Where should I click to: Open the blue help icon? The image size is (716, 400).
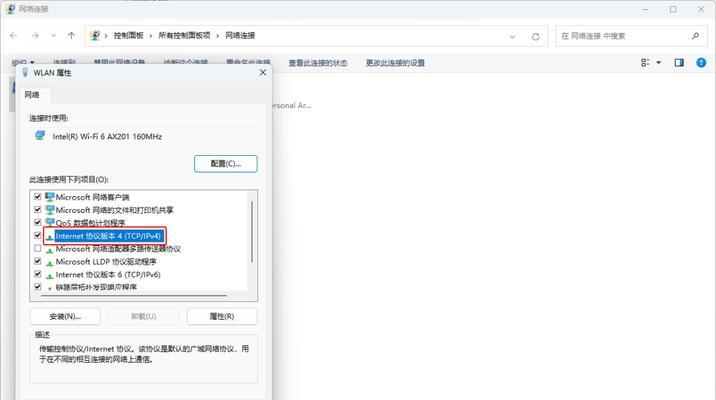point(701,63)
